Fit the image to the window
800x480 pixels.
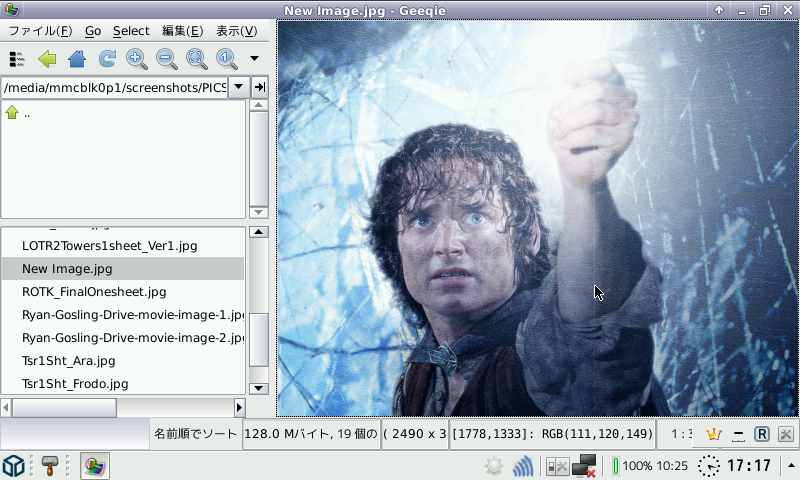[197, 59]
